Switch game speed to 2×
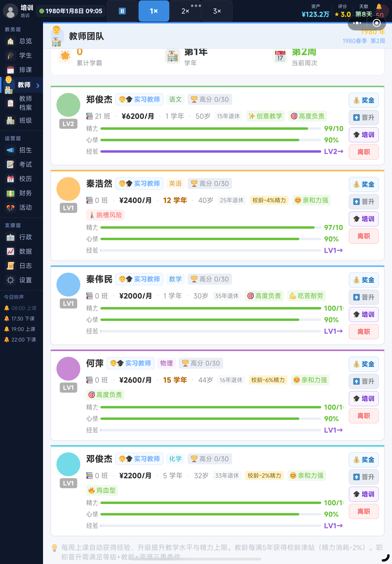The image size is (392, 564). tap(185, 11)
